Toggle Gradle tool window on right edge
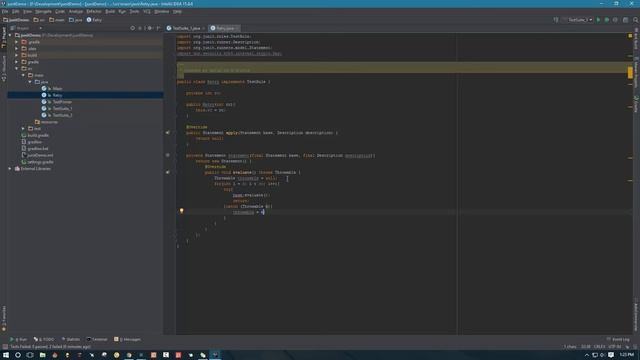Screen dimensions: 640x360 point(636,104)
